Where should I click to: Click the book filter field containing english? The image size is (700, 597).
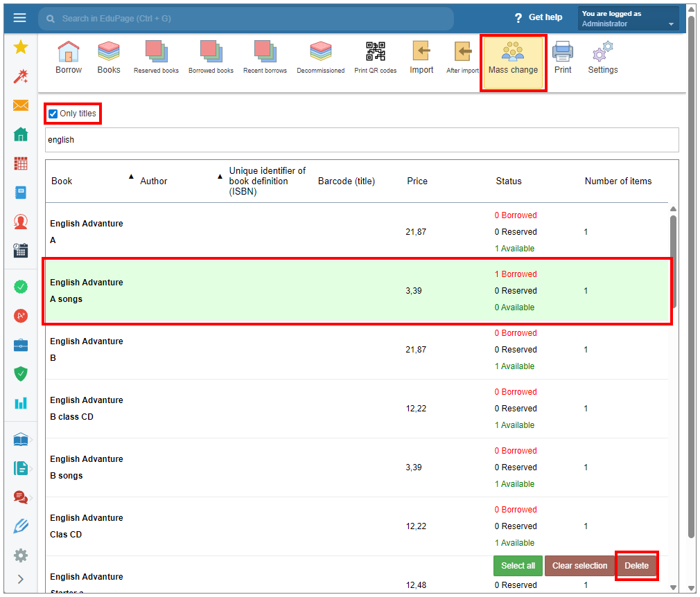click(x=361, y=140)
